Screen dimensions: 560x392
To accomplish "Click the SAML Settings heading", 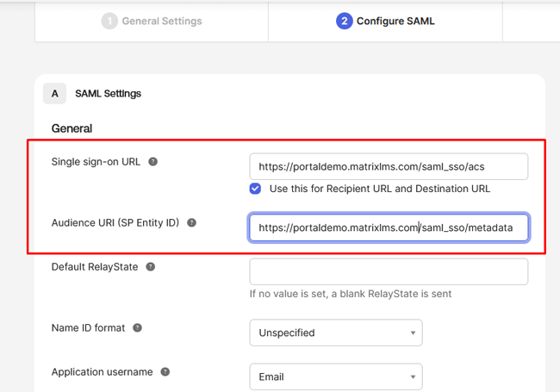I will (109, 94).
